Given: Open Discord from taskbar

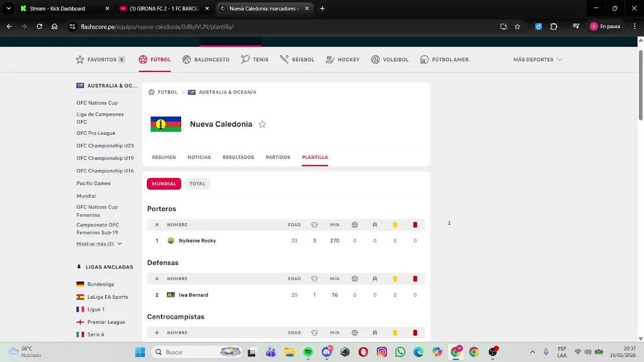Looking at the screenshot, I should pyautogui.click(x=327, y=352).
